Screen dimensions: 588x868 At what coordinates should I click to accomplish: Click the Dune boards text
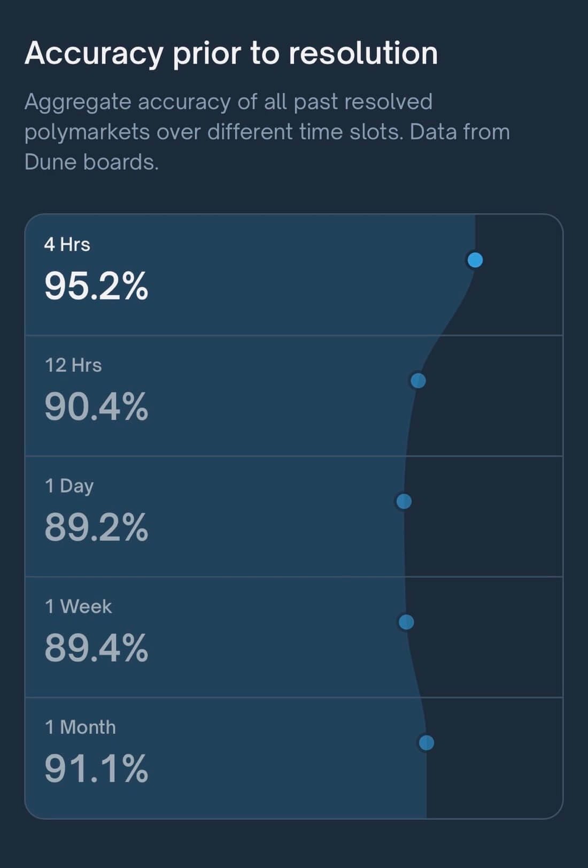coord(91,162)
